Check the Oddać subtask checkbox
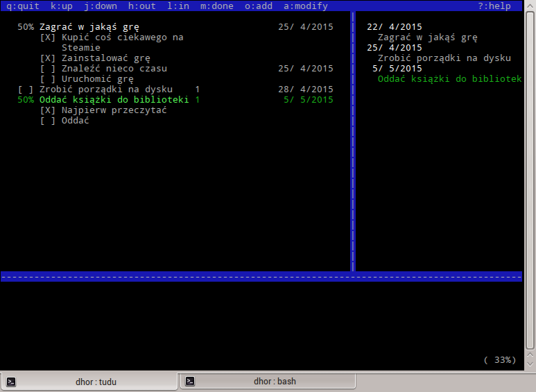536x392 pixels. pyautogui.click(x=48, y=121)
